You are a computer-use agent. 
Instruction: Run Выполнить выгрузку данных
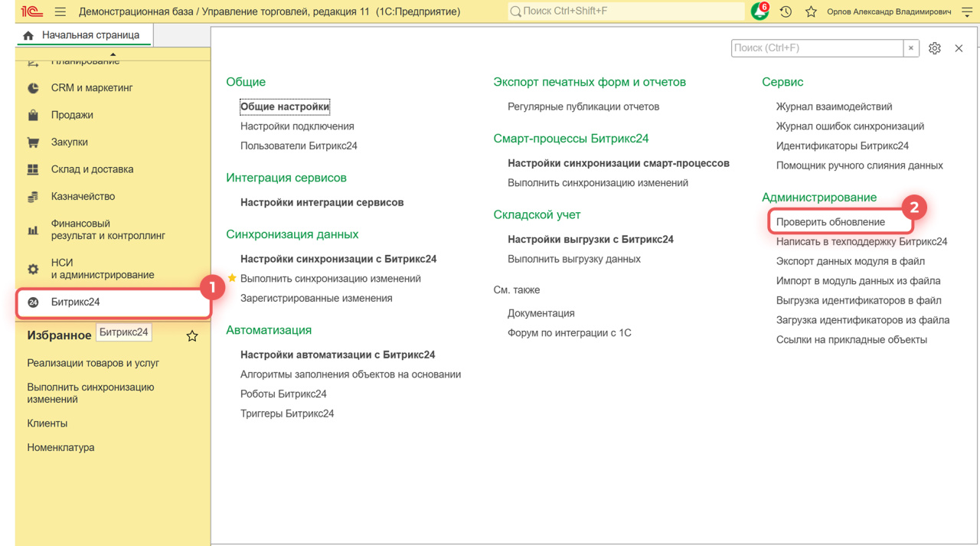click(x=574, y=260)
